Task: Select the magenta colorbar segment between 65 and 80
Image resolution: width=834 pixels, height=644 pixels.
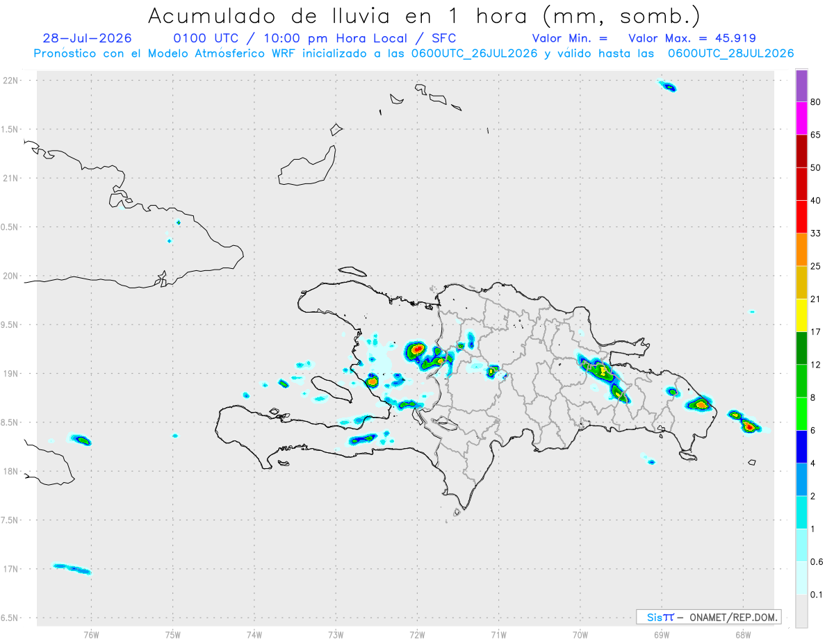Action: click(x=801, y=119)
